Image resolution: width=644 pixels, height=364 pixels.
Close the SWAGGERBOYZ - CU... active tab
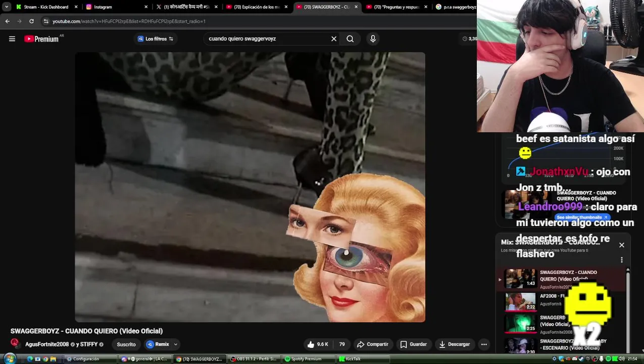[x=356, y=7]
